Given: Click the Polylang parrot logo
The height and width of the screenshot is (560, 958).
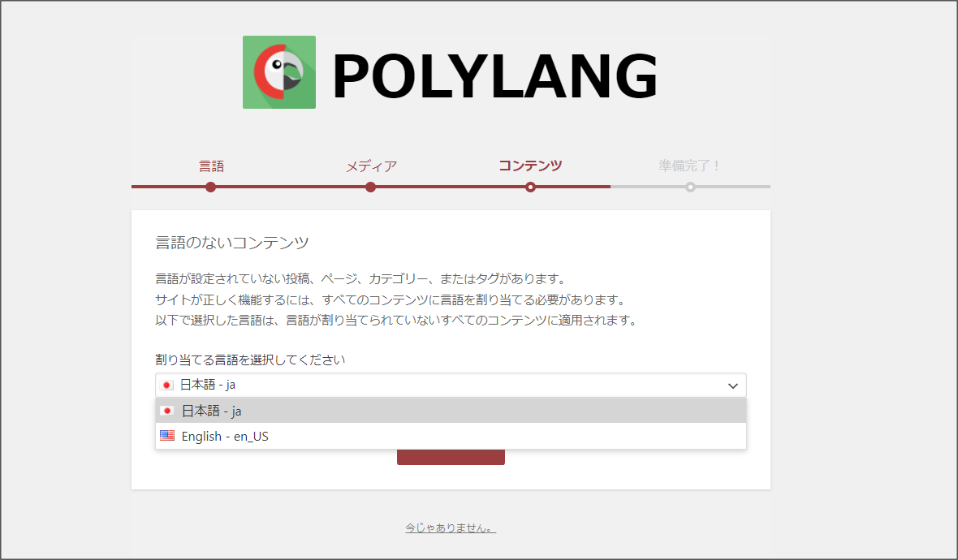Looking at the screenshot, I should pyautogui.click(x=279, y=72).
